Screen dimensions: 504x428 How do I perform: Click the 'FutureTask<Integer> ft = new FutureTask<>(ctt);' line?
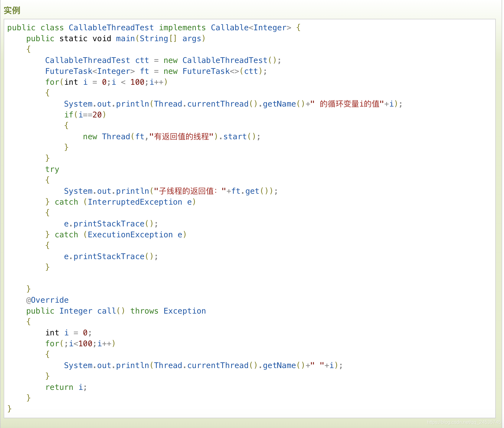click(x=156, y=71)
